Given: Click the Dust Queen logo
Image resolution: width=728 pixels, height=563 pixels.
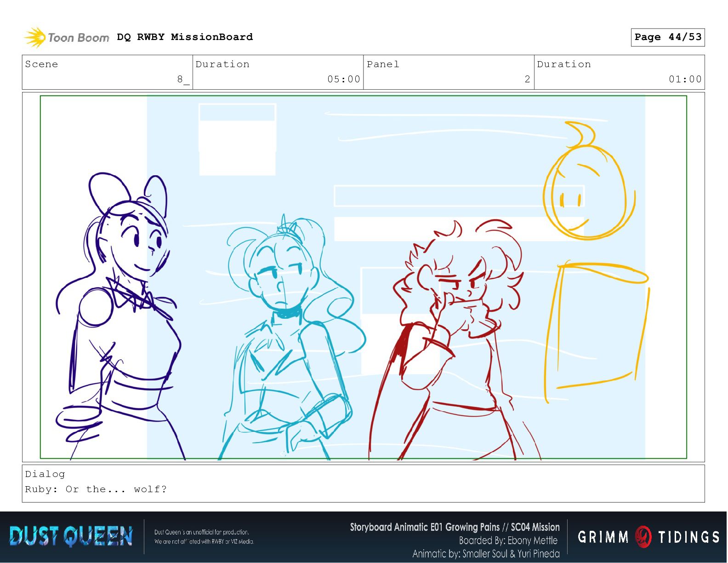Looking at the screenshot, I should pos(71,536).
